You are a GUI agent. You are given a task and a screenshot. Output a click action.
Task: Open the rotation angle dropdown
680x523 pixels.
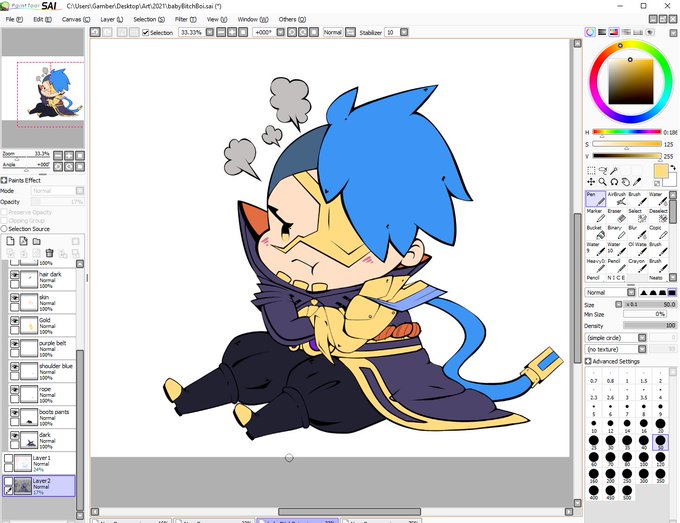[281, 32]
